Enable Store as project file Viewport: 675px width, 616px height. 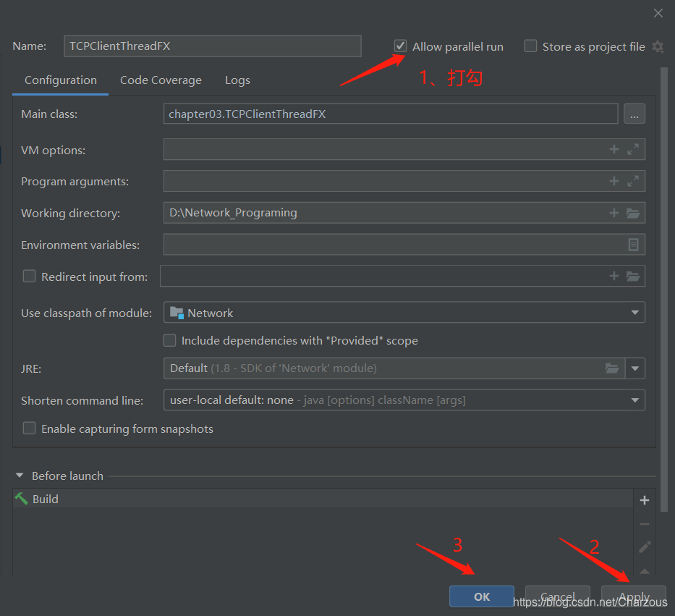point(530,46)
